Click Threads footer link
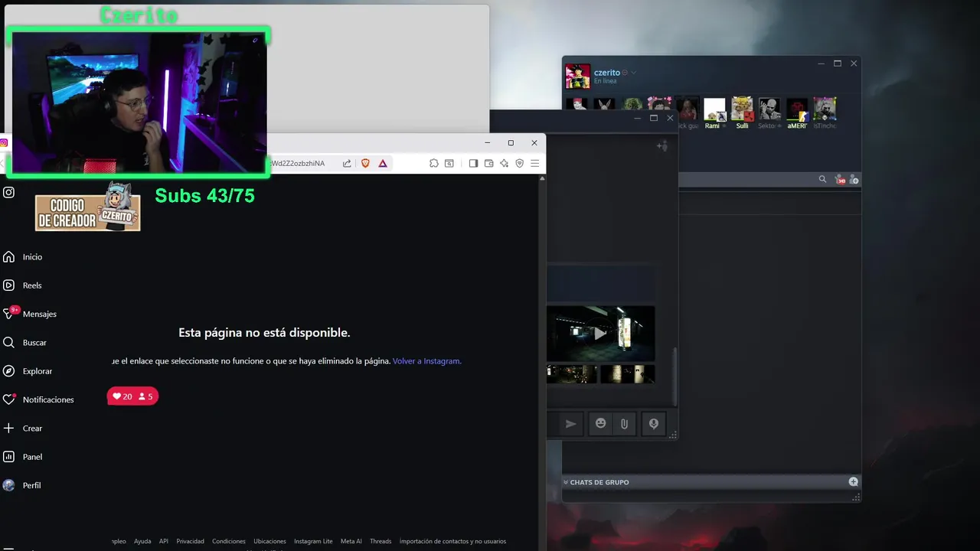 tap(381, 541)
